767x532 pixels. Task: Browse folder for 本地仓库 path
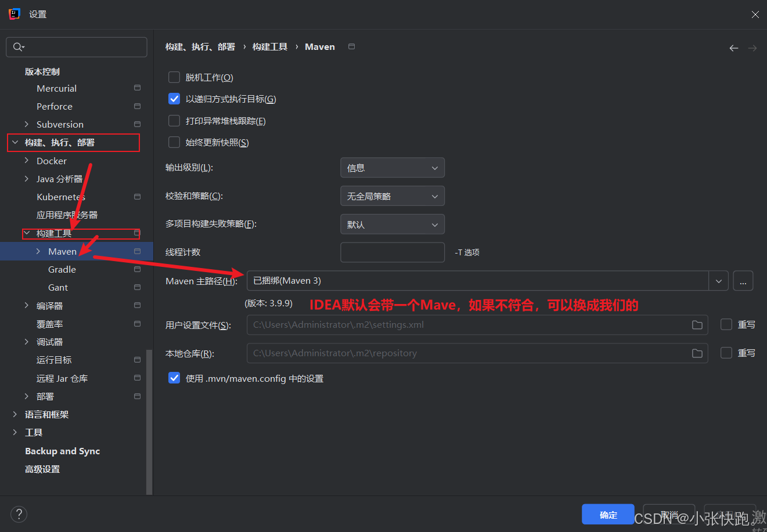point(697,353)
